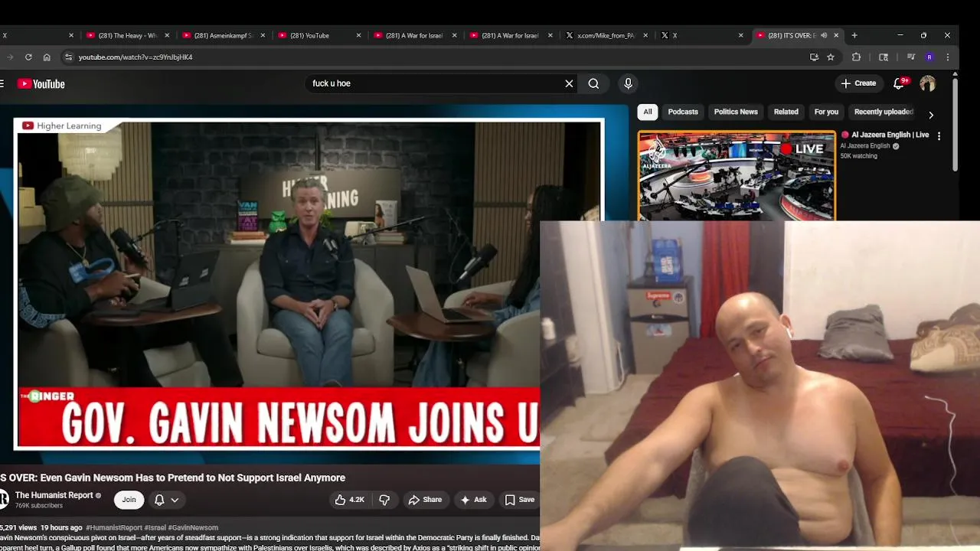Open the #HumanistReport hashtag

(114, 527)
